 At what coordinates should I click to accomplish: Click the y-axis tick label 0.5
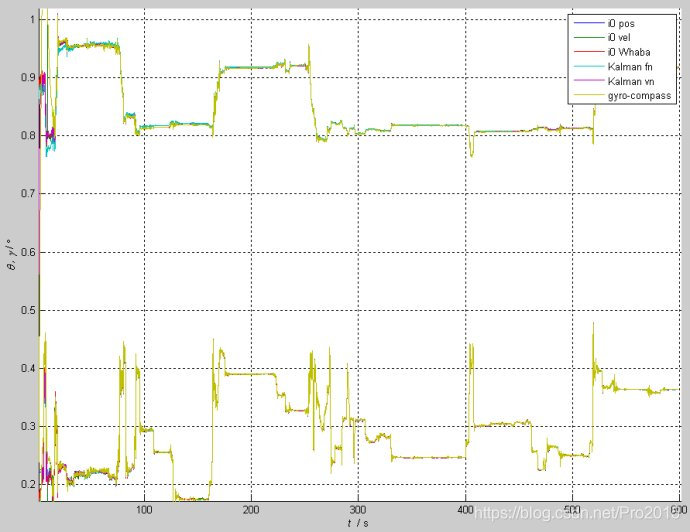[x=28, y=310]
